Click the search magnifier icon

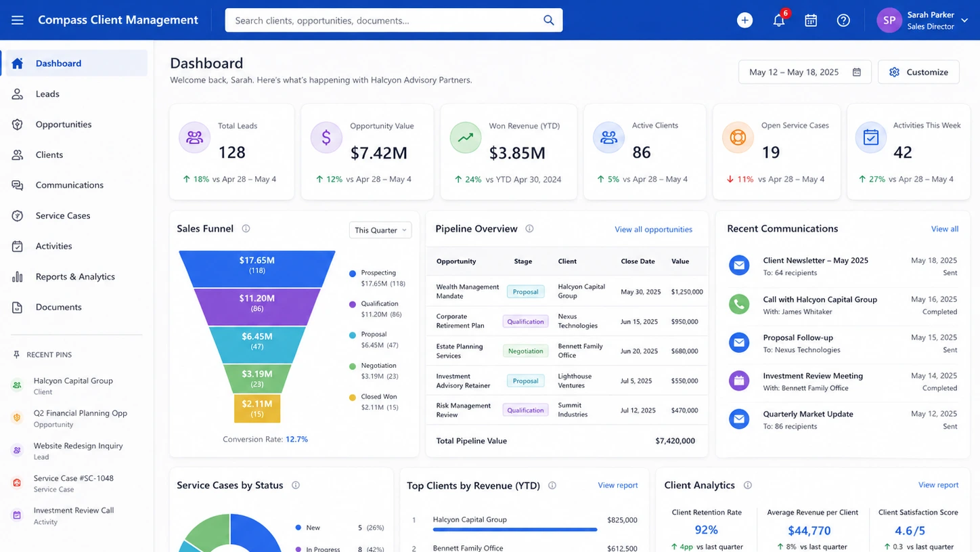tap(549, 20)
